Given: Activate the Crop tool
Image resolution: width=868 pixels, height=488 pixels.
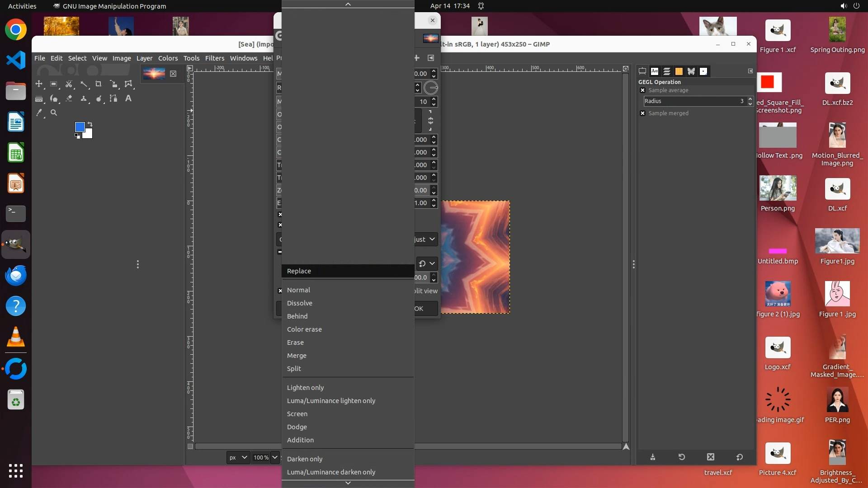Looking at the screenshot, I should 99,84.
